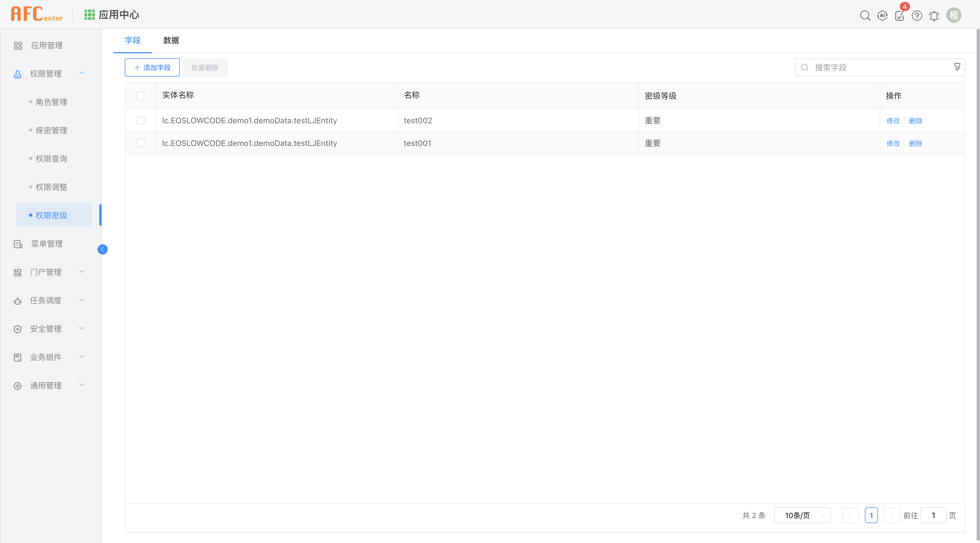980x543 pixels.
Task: Open the 应用中心 grid icon
Action: coord(89,15)
